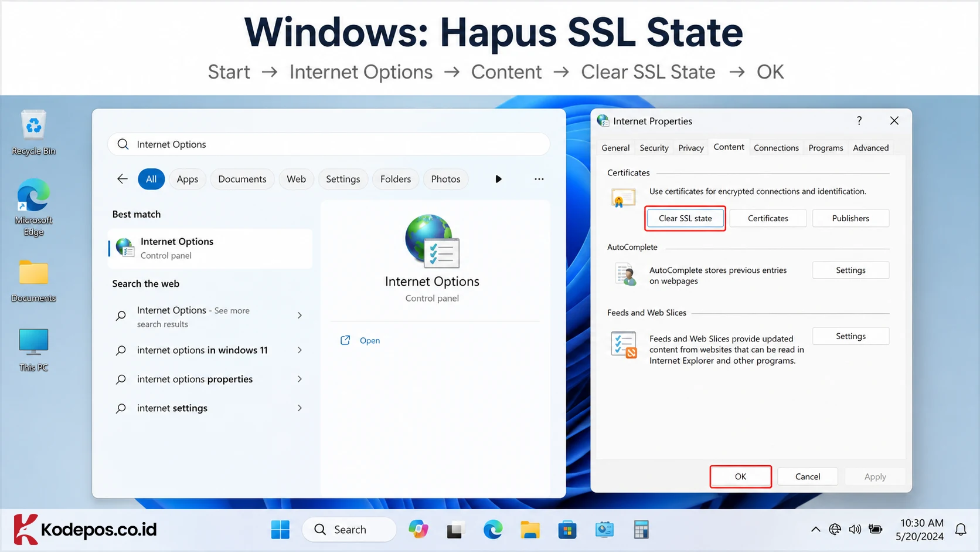Close the Internet Properties dialog

pyautogui.click(x=894, y=120)
